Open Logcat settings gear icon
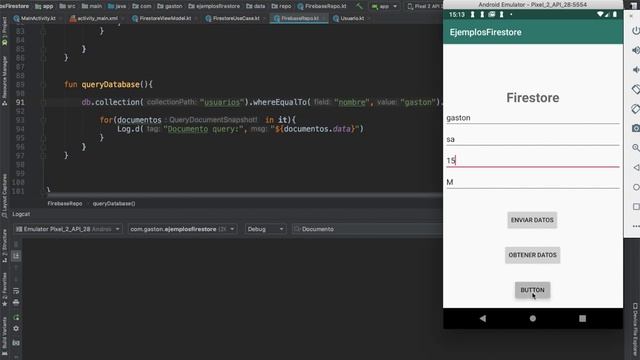This screenshot has height=360, width=640. [x=16, y=329]
